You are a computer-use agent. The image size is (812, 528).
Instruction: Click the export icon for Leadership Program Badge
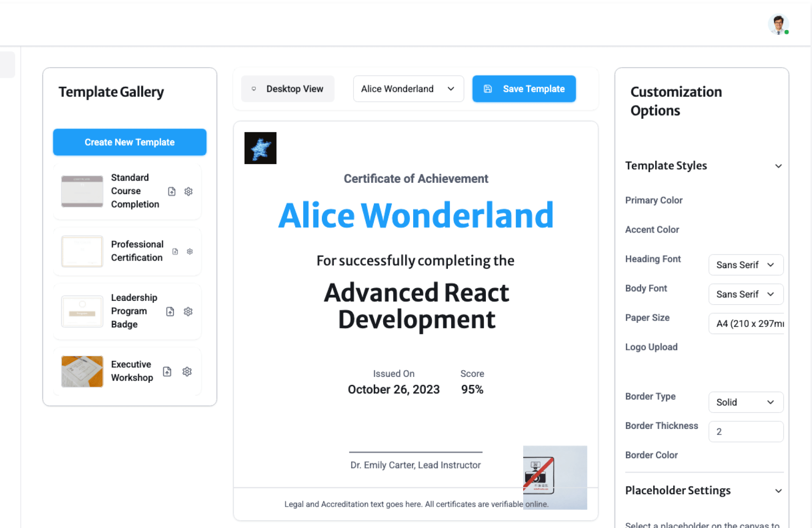170,311
